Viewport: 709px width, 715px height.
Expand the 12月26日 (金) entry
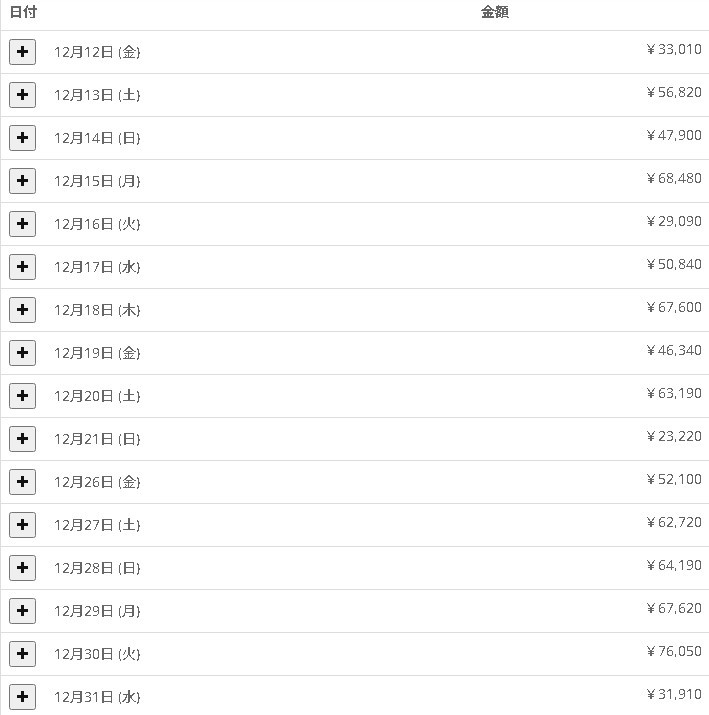[x=22, y=482]
